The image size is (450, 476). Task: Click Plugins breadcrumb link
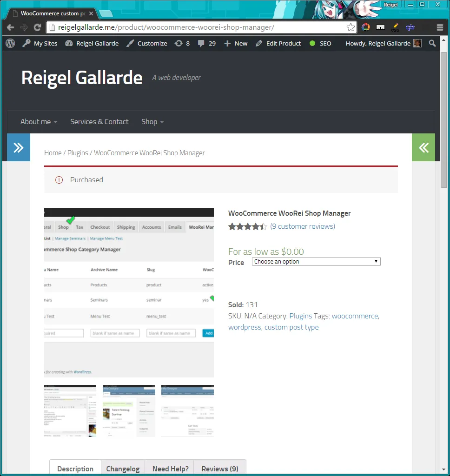pyautogui.click(x=78, y=153)
